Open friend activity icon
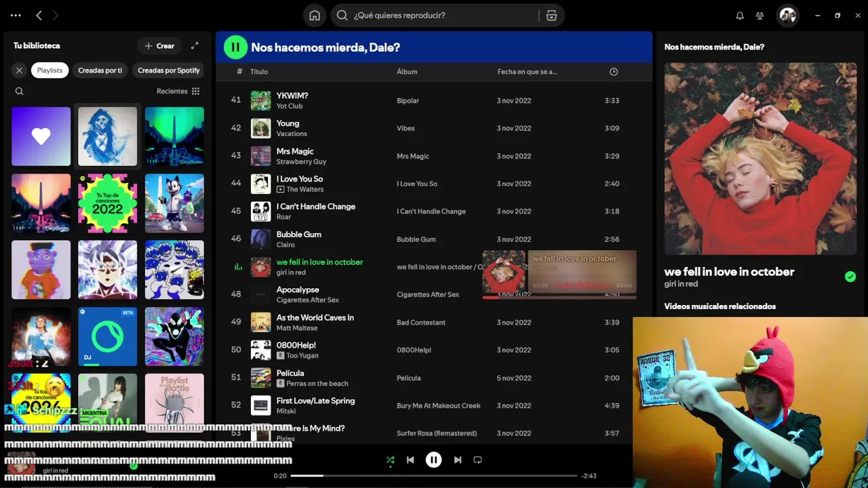The width and height of the screenshot is (868, 488). pyautogui.click(x=760, y=15)
